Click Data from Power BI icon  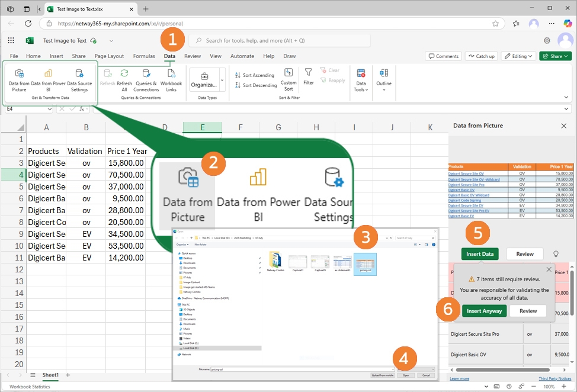(x=48, y=80)
